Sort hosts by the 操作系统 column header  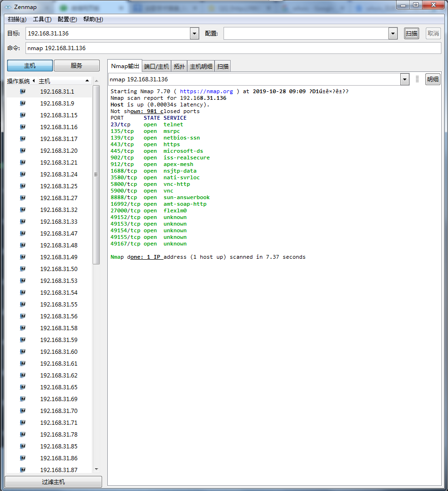(18, 81)
